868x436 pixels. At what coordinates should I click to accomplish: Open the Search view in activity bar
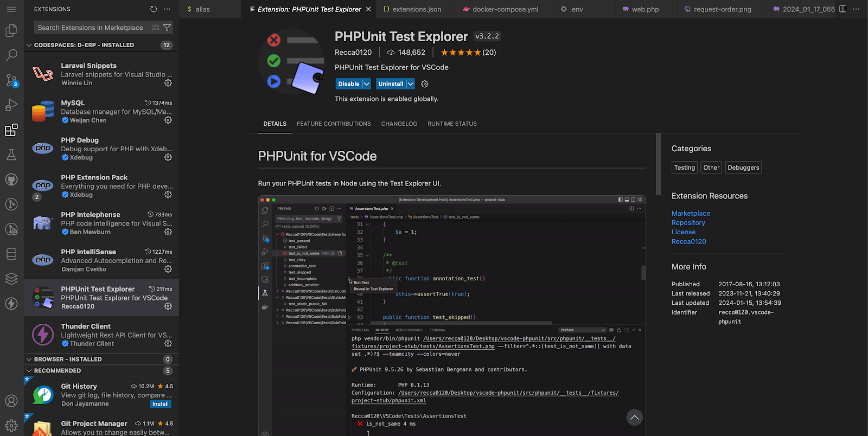pyautogui.click(x=11, y=55)
